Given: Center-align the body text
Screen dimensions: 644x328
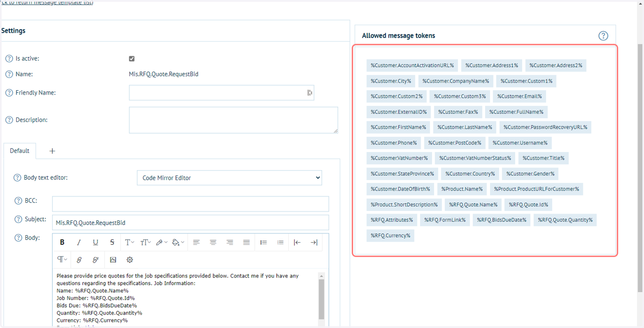Looking at the screenshot, I should click(x=213, y=243).
